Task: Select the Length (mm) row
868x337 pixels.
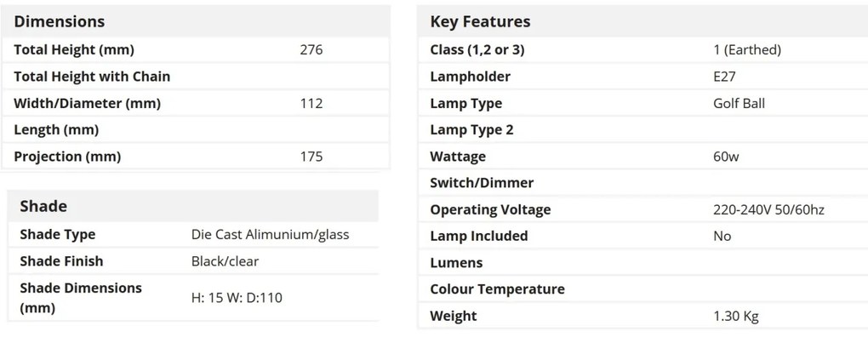Action: tap(196, 130)
